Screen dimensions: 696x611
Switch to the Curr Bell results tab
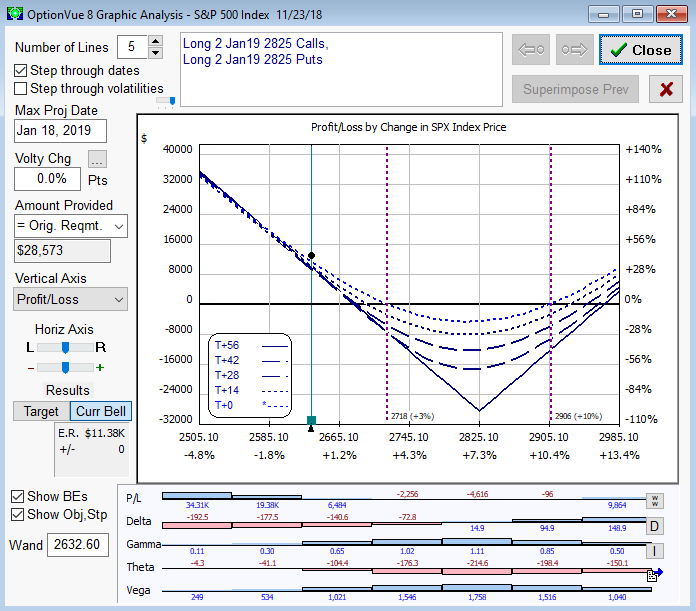click(99, 411)
